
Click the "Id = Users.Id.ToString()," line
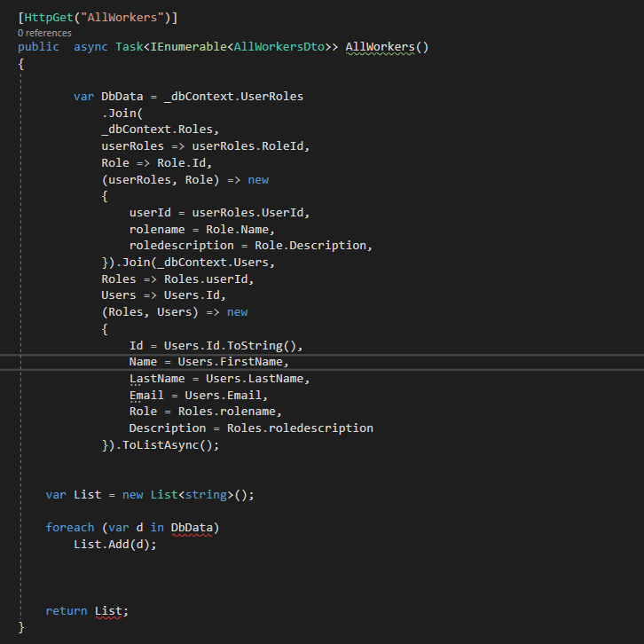[216, 345]
